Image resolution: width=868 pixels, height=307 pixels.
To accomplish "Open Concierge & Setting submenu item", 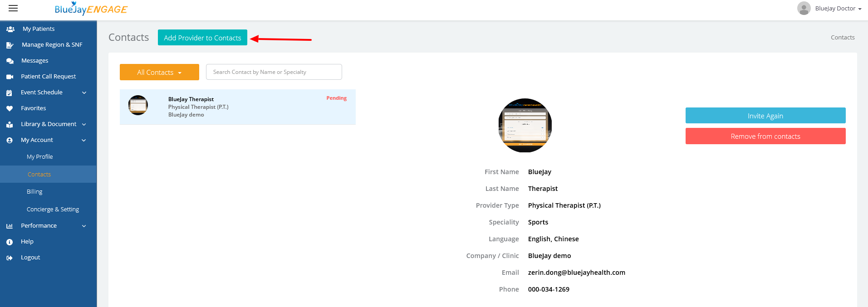I will tap(53, 209).
